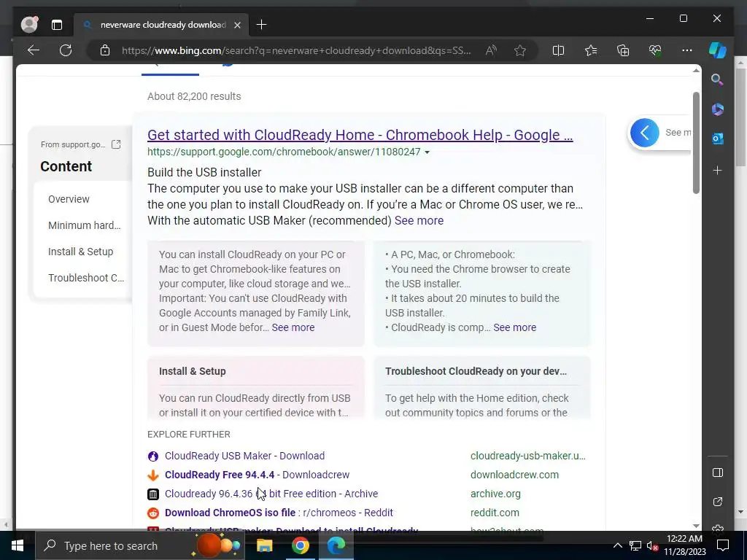Open network status tray icon
The image size is (747, 560).
(x=635, y=545)
